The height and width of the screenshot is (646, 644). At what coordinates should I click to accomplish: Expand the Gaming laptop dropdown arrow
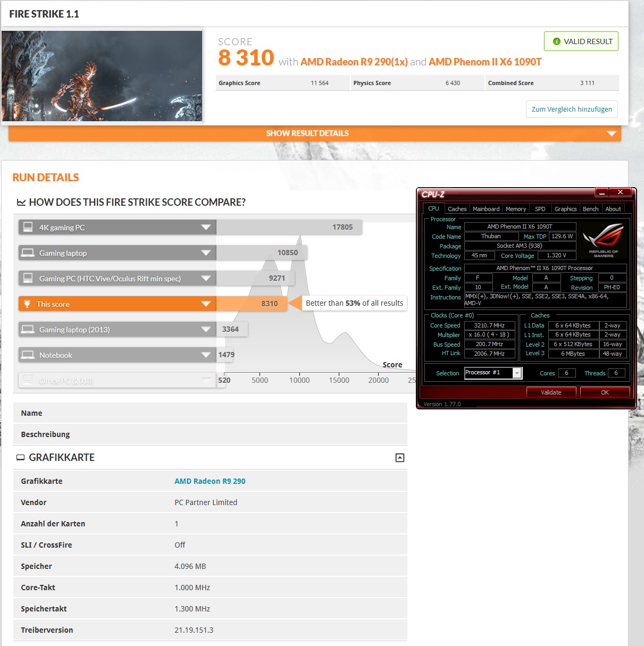206,253
